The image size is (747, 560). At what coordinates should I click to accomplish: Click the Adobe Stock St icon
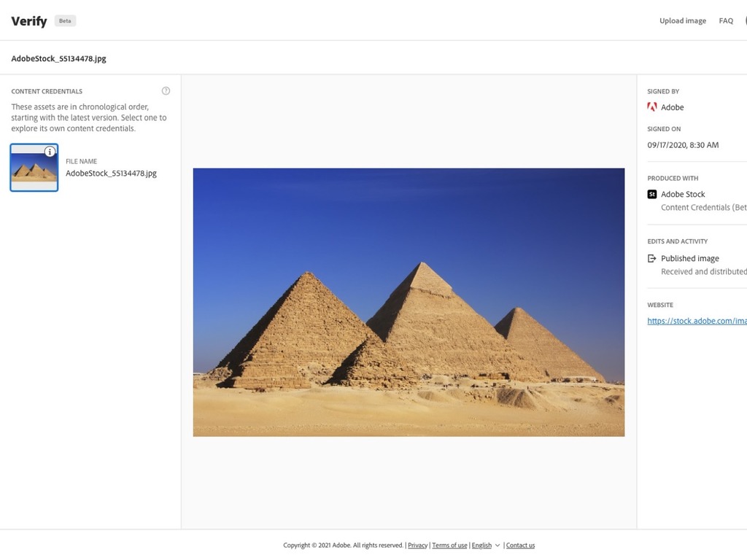(651, 194)
